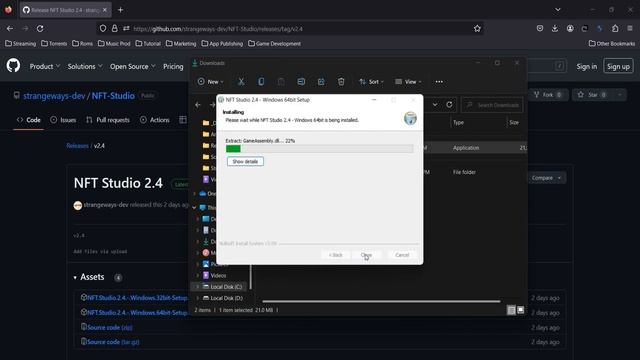Open Game Development bookmarks folder
Screen dimensions: 640x360
coord(274,44)
